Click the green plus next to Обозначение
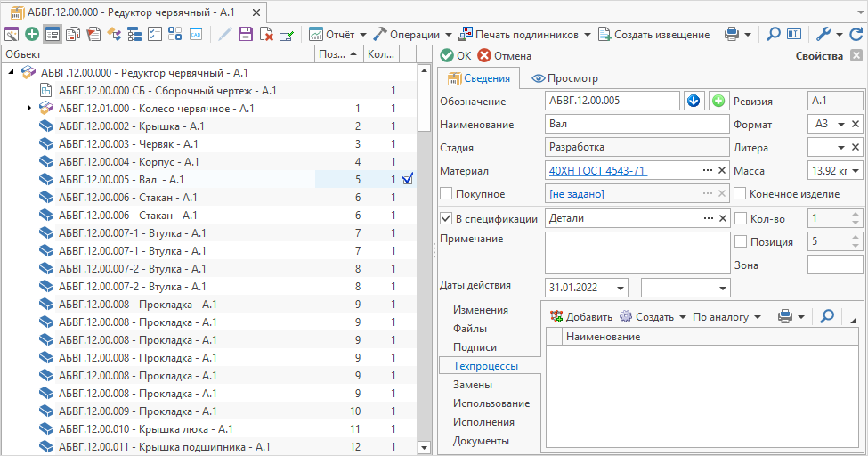 [x=718, y=101]
